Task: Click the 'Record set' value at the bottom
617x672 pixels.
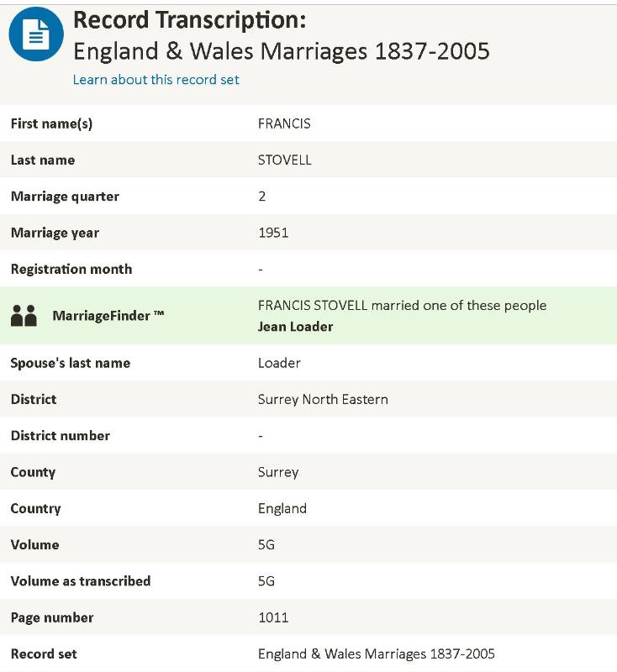Action: pos(376,654)
